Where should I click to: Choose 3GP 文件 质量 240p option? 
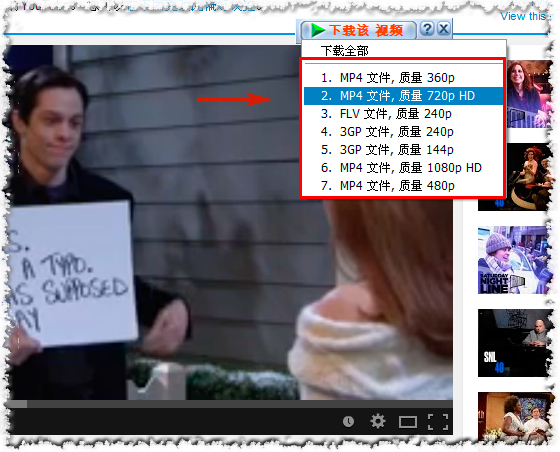403,132
